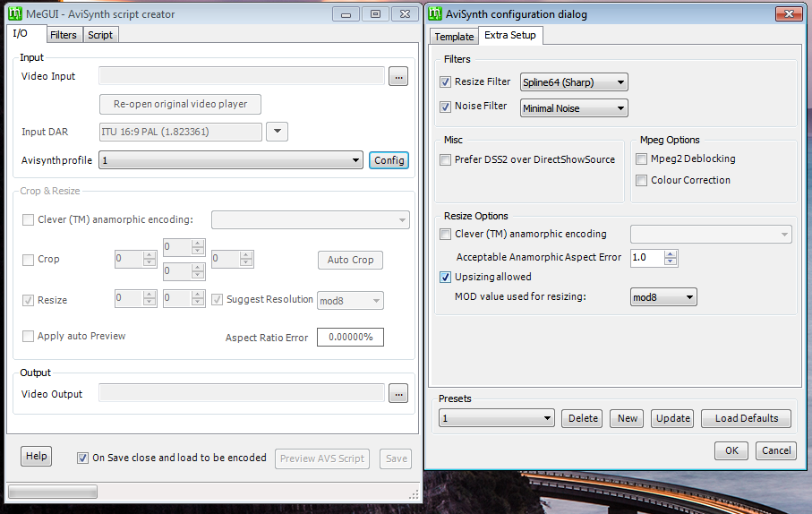Toggle On Save close and load to be encoded

tap(82, 458)
